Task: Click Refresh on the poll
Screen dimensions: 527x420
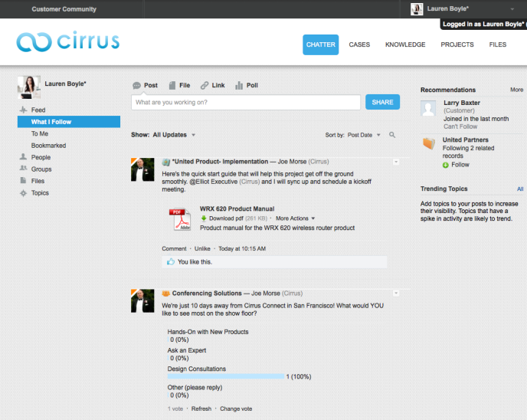Action: (201, 409)
